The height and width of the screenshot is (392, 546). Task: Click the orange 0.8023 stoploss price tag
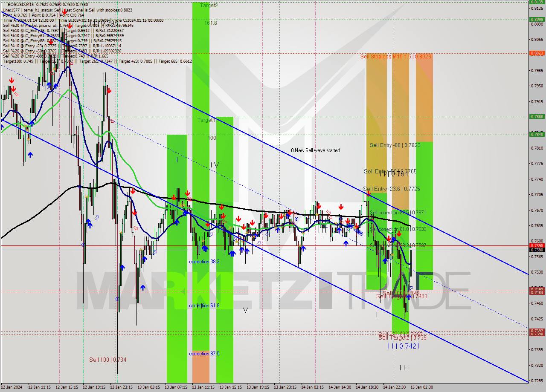(537, 53)
